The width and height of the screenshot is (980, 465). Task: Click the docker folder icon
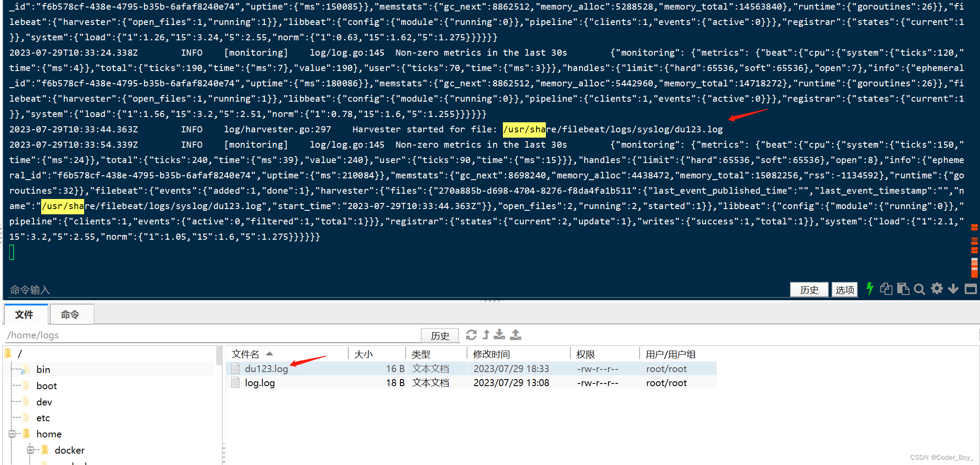(45, 450)
